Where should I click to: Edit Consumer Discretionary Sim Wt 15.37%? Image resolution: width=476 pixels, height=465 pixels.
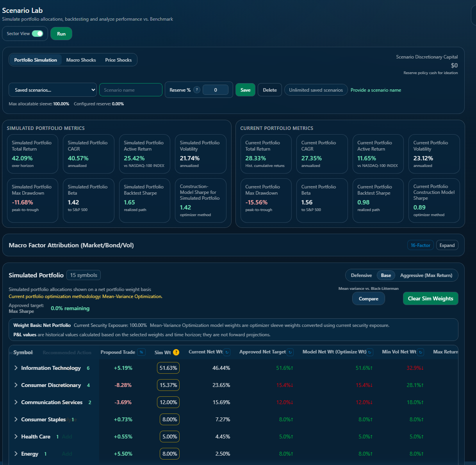click(x=168, y=385)
